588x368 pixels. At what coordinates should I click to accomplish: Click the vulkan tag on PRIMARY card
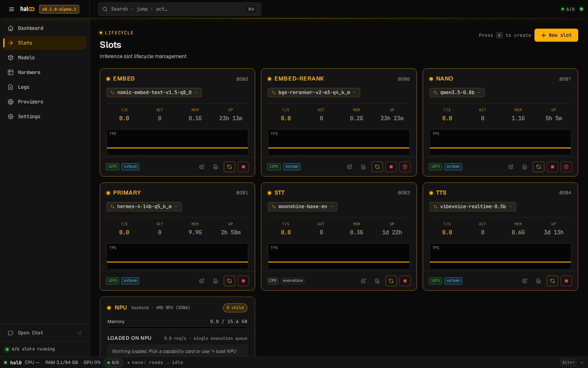(x=130, y=281)
